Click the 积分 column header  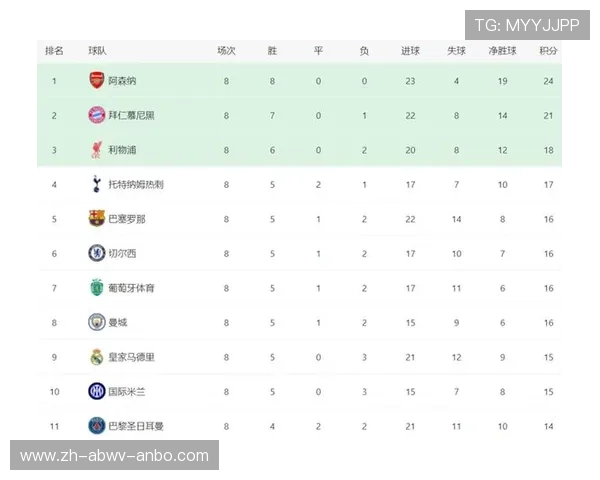(548, 50)
